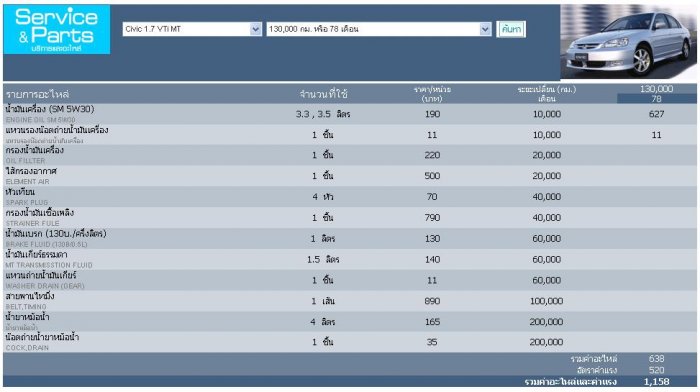700x392 pixels.
Task: Select the OIL FILLTER parts row
Action: pyautogui.click(x=350, y=155)
